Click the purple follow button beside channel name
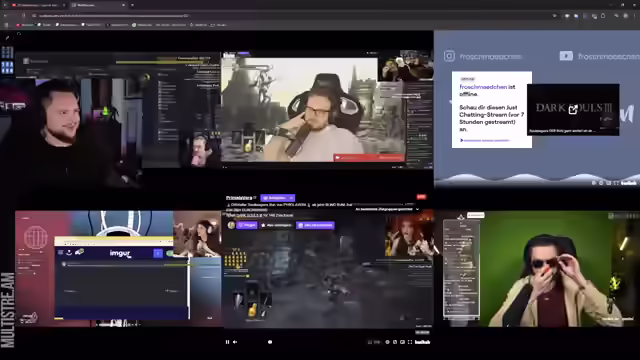Image resolution: width=640 pixels, height=360 pixels. [x=278, y=198]
